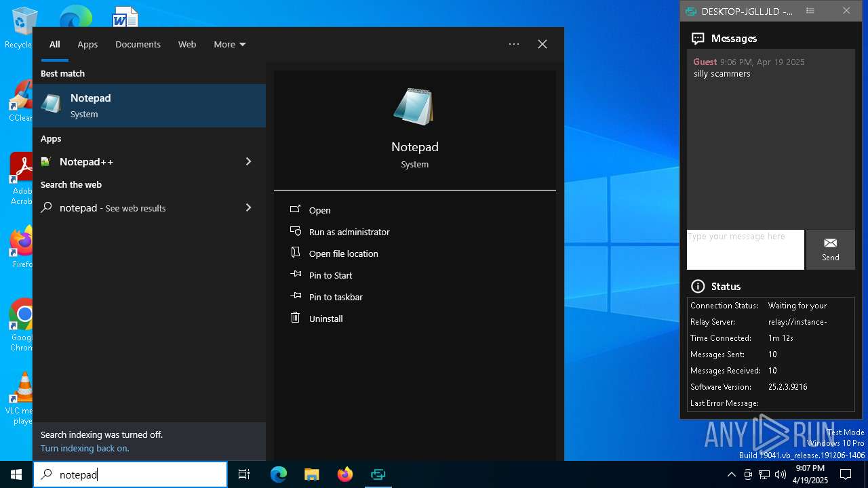Screen dimensions: 868x488
Task: Switch to the All search tab
Action: tap(55, 44)
